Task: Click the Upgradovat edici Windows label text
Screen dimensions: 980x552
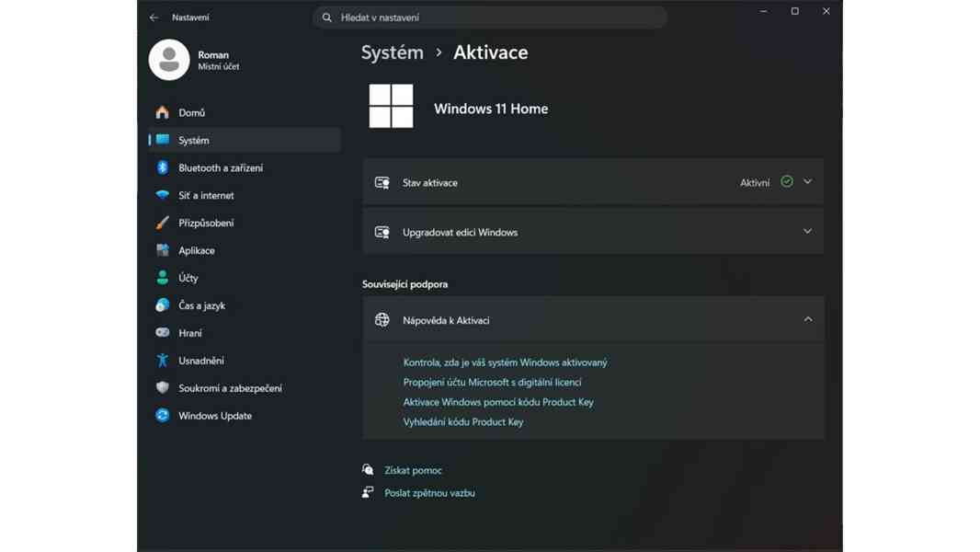Action: tap(460, 232)
